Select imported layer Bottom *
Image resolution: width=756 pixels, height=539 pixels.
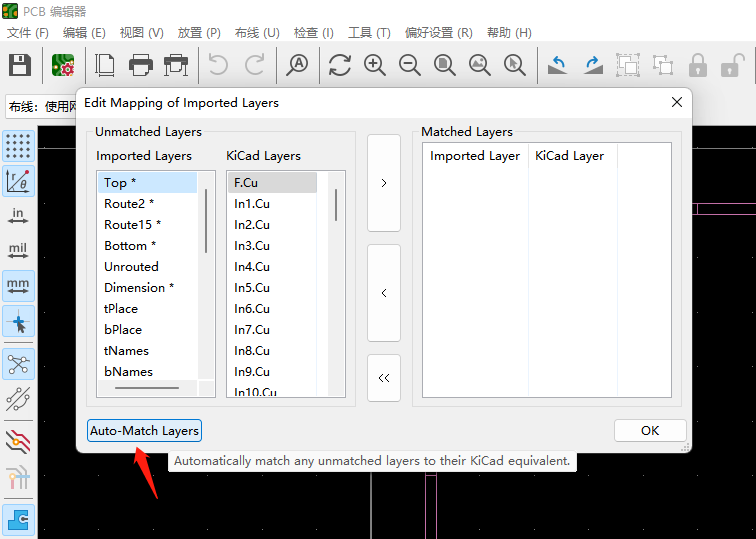click(x=148, y=246)
